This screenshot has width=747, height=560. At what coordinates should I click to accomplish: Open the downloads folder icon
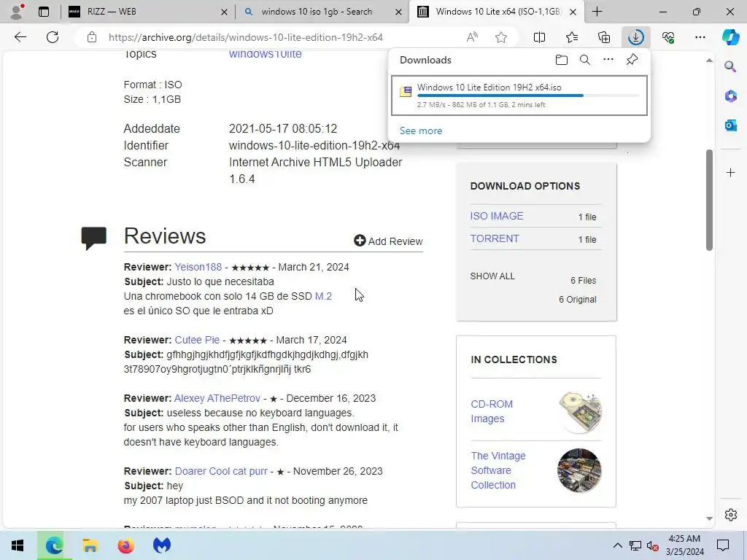(x=561, y=60)
